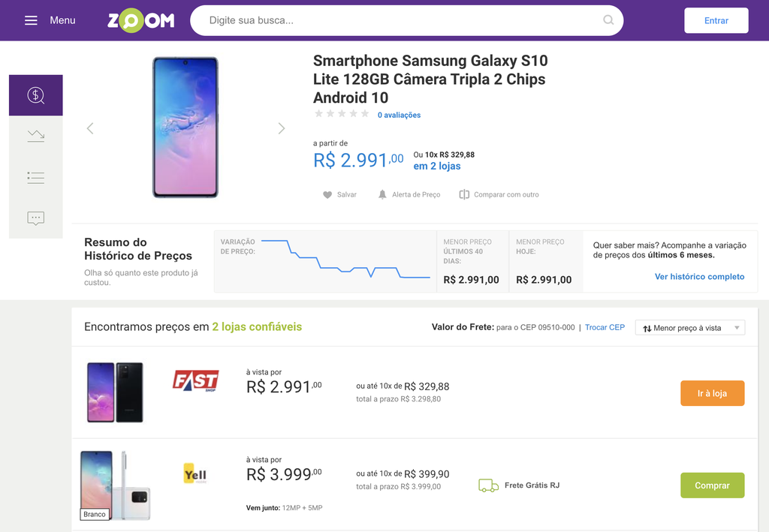Click the bell Alerta de Preço icon
This screenshot has width=769, height=532.
(382, 194)
